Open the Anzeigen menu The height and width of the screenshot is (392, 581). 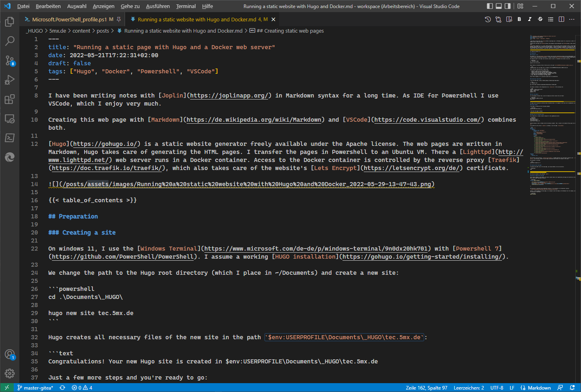click(104, 6)
